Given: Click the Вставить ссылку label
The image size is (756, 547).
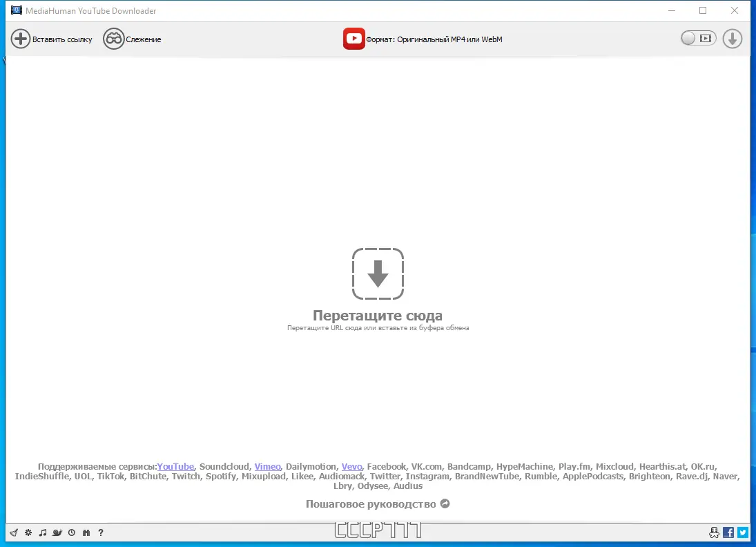Looking at the screenshot, I should click(x=62, y=39).
